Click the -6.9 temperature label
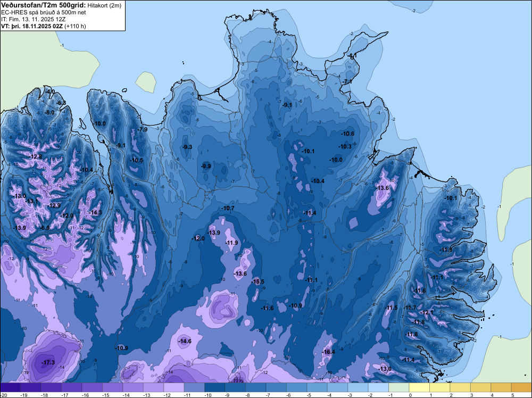The width and height of the screenshot is (532, 398). pyautogui.click(x=45, y=228)
